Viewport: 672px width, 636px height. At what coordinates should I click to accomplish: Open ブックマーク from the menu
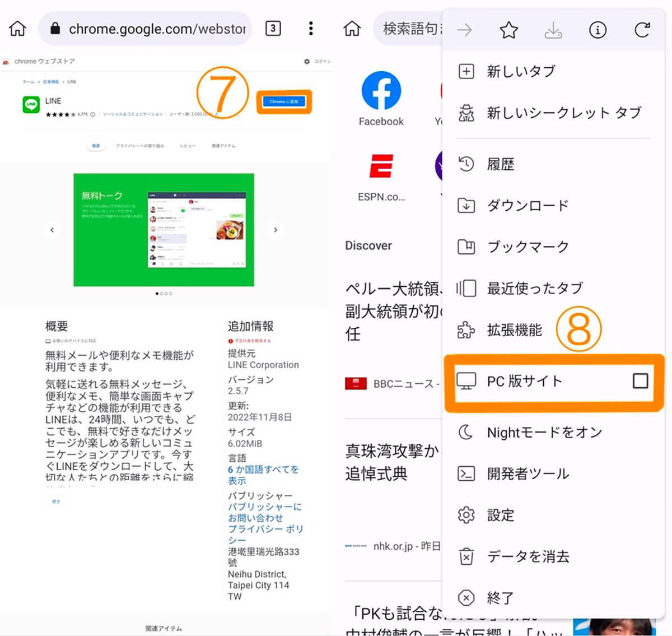(553, 247)
